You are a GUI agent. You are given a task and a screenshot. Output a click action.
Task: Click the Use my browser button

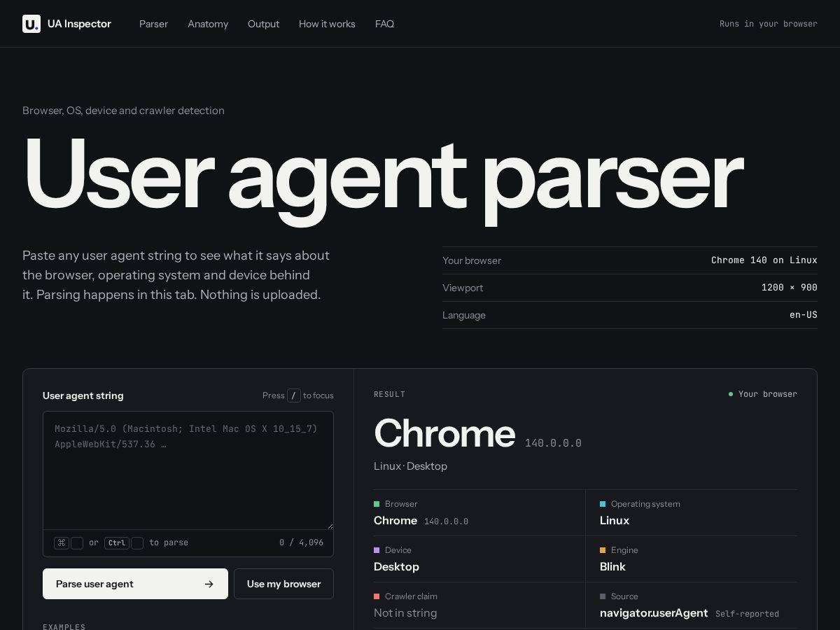283,584
